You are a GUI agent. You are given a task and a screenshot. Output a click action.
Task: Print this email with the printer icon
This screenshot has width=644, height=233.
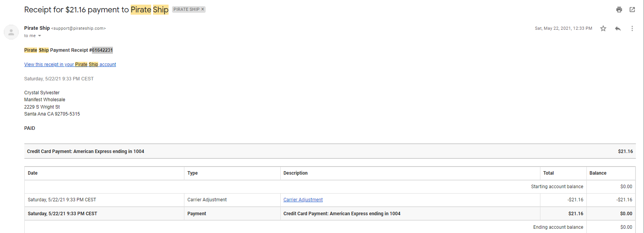tap(619, 10)
